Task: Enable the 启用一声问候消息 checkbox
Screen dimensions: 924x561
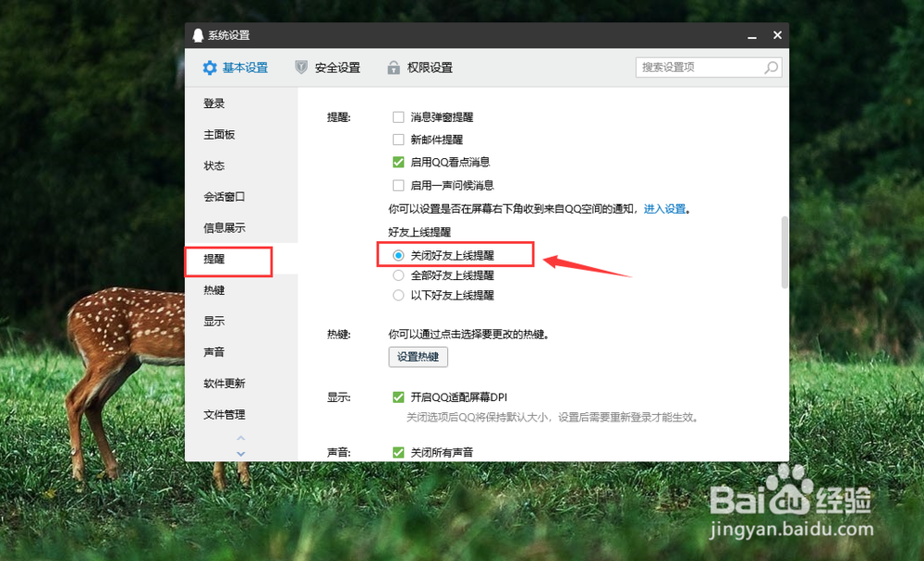Action: tap(398, 186)
